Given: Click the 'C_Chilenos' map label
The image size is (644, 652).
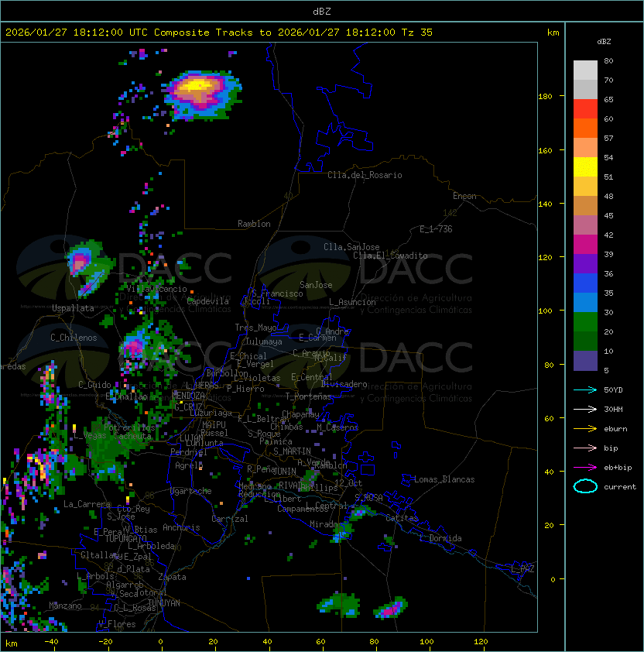Looking at the screenshot, I should pyautogui.click(x=74, y=338).
